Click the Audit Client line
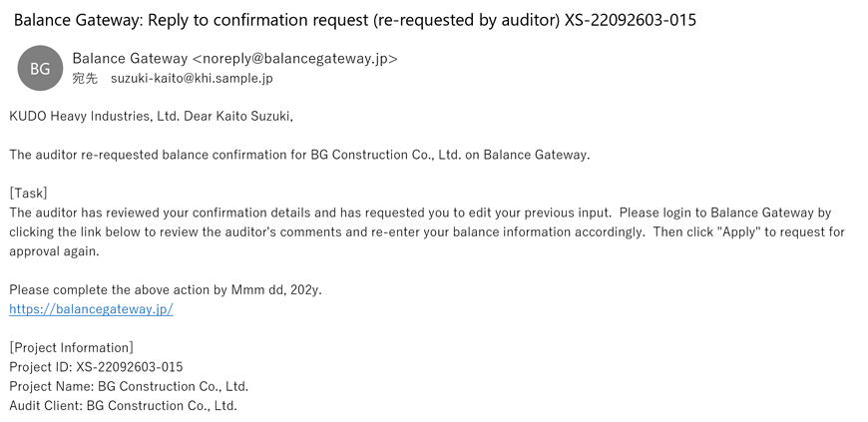868x422 pixels. tap(123, 405)
